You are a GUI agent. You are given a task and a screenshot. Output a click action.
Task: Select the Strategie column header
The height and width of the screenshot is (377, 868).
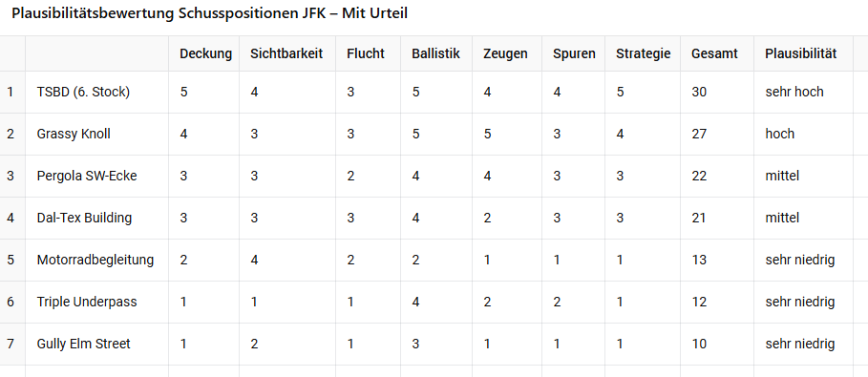tap(643, 53)
